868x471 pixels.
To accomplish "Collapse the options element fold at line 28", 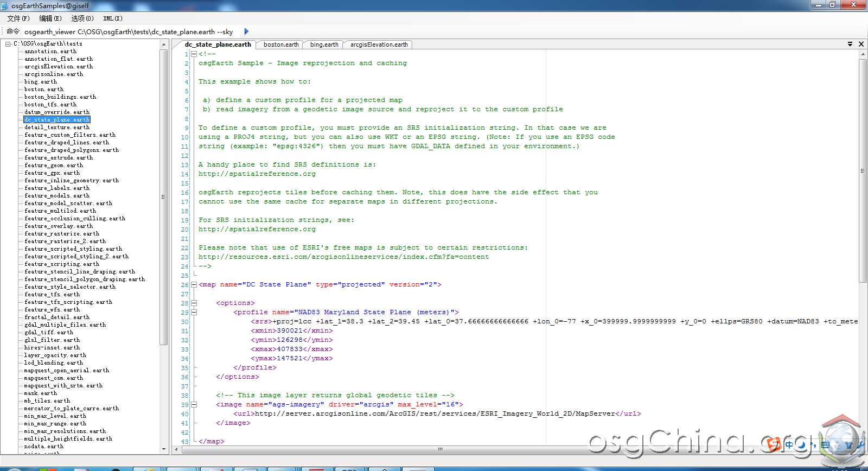I will click(x=194, y=303).
